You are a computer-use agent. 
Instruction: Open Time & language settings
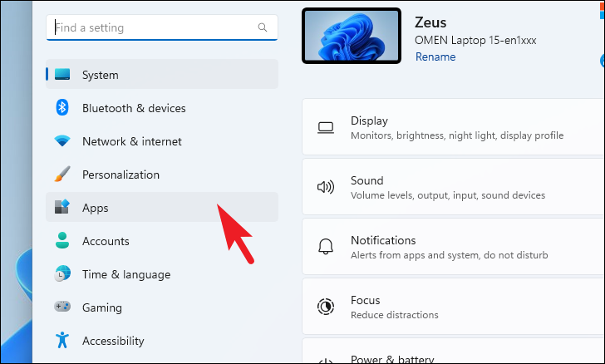tap(162, 273)
